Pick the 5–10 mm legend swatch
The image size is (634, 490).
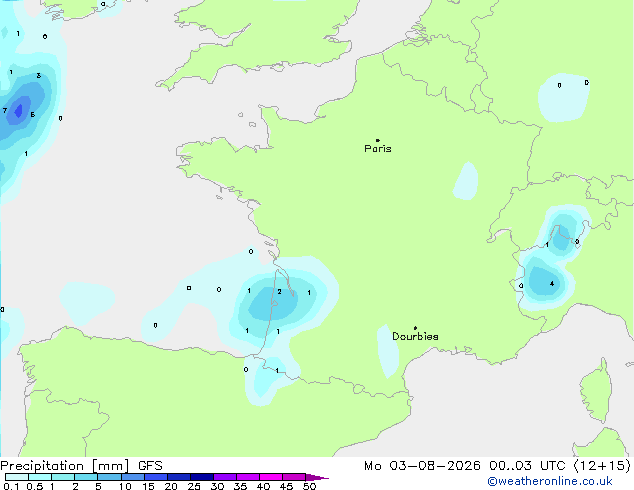coord(110,477)
